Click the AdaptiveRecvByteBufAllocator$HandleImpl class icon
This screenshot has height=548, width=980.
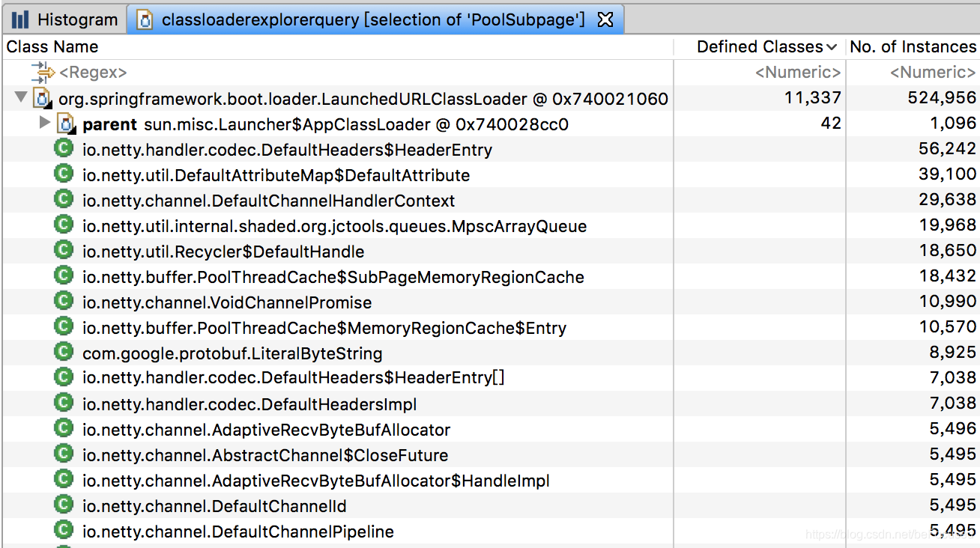(x=64, y=479)
